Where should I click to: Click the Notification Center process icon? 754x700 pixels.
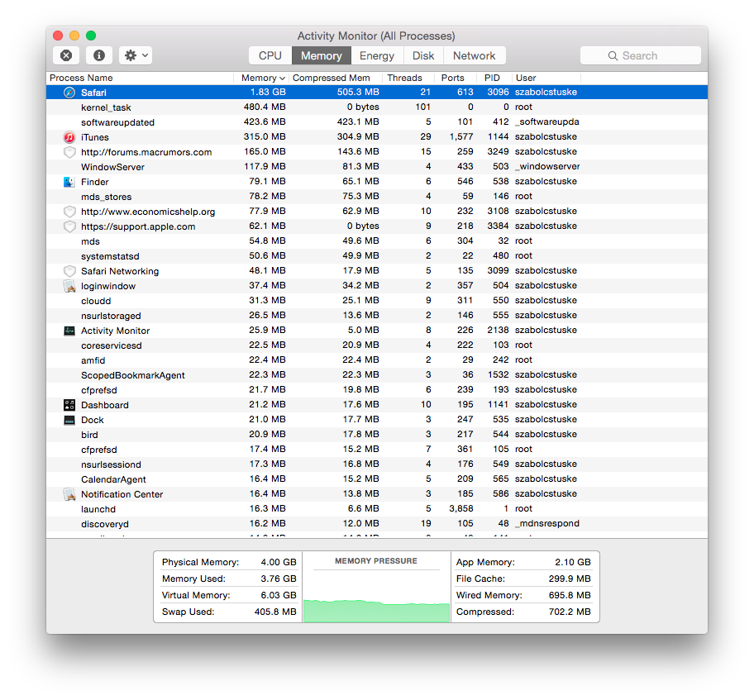[69, 494]
